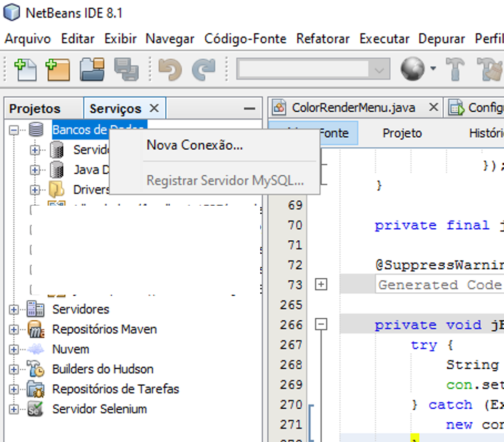
Task: Expand the Drivers tree node
Action: click(x=35, y=190)
